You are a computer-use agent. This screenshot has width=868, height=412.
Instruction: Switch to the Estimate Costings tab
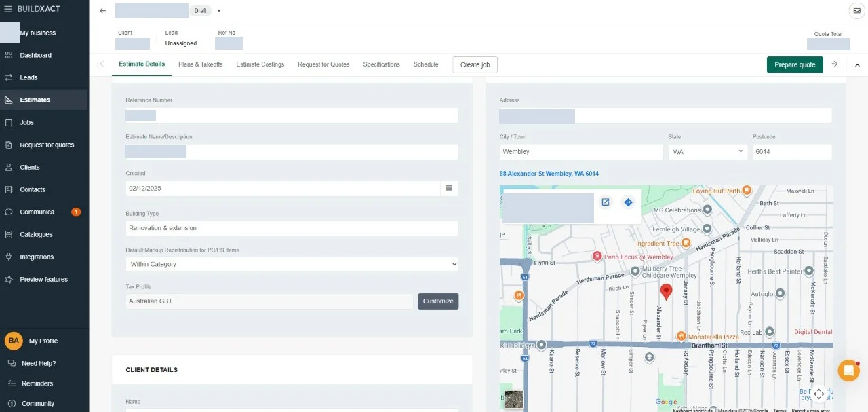(x=260, y=64)
